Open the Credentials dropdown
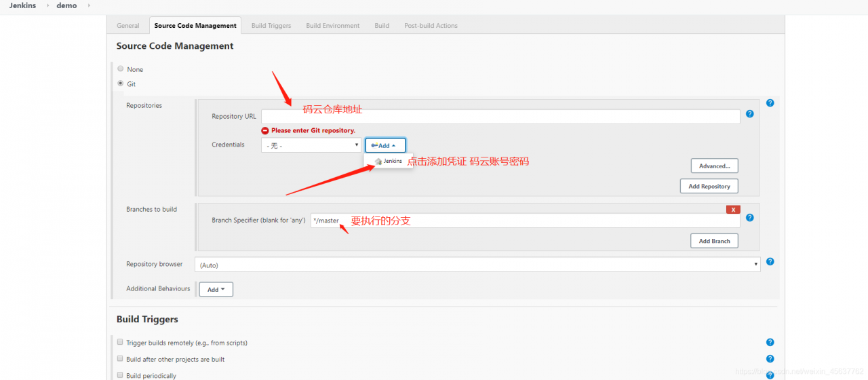 click(311, 145)
